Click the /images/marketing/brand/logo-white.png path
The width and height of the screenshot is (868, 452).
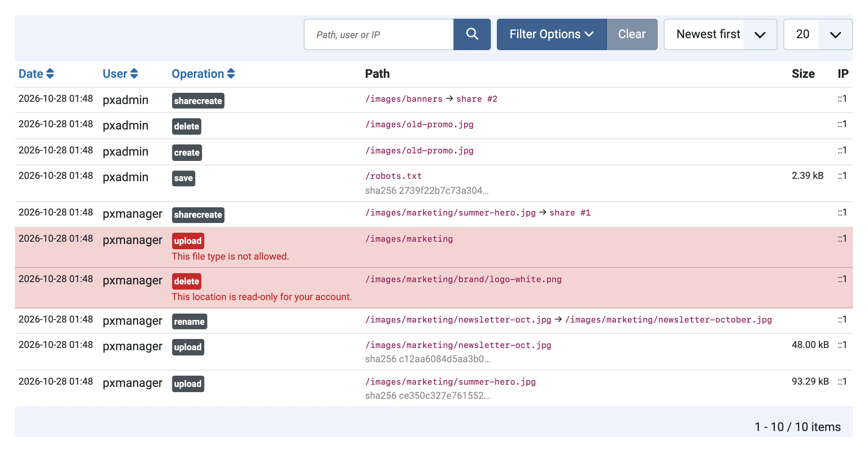[x=463, y=279]
